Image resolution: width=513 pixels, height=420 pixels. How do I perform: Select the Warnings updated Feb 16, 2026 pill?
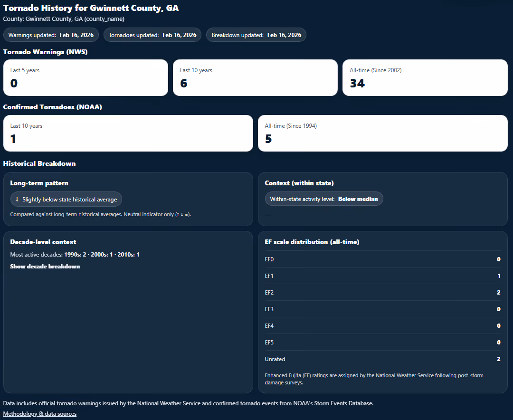51,35
